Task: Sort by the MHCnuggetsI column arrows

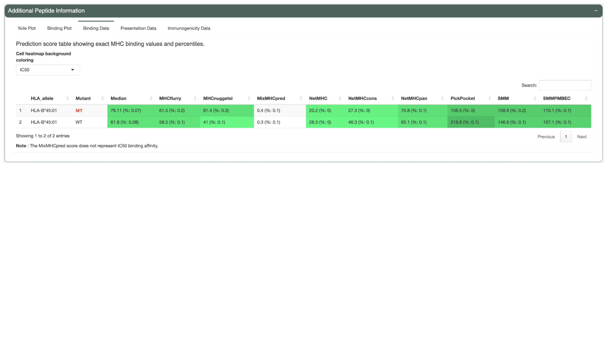Action: click(x=249, y=98)
